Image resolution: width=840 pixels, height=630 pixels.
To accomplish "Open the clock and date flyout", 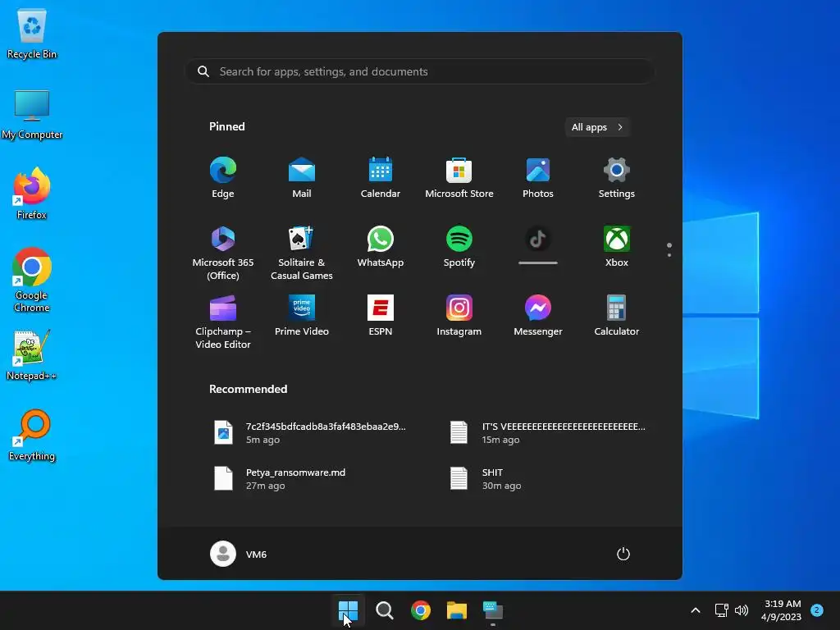I will point(781,610).
